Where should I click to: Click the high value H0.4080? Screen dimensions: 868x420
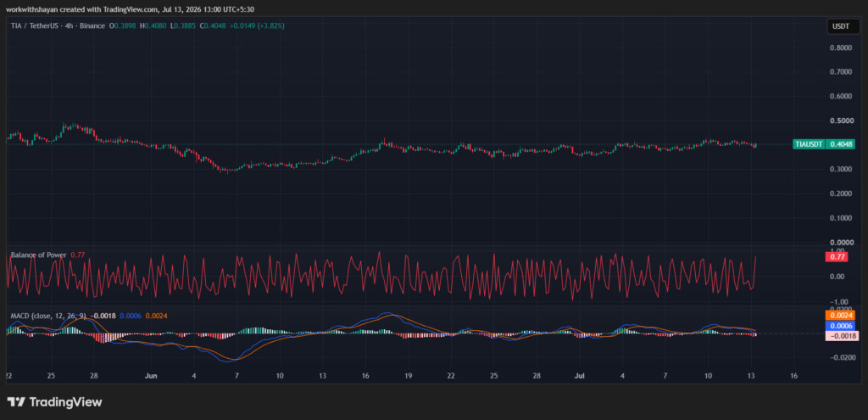pos(153,25)
